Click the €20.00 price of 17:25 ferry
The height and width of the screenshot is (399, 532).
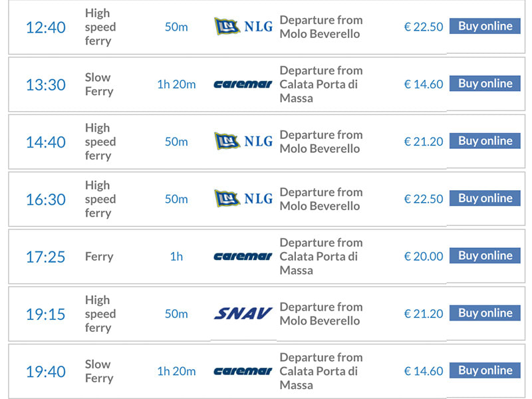click(x=424, y=256)
